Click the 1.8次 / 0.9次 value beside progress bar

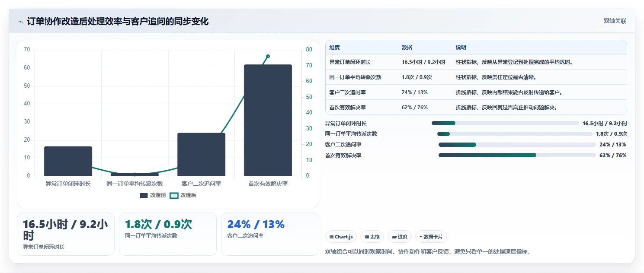612,134
